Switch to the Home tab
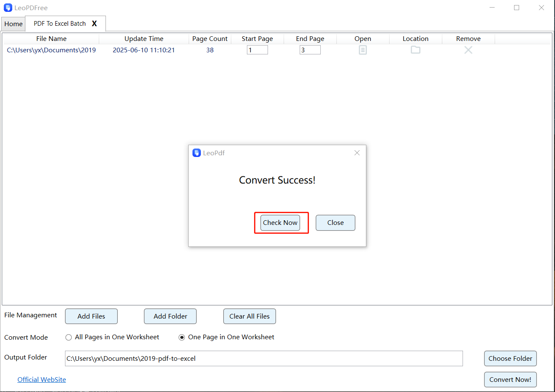This screenshot has height=392, width=555. pos(13,24)
